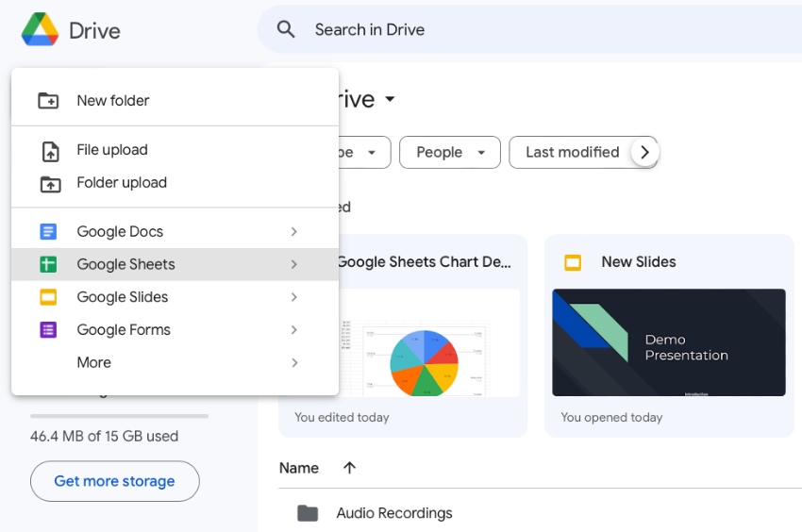Select Google Slides in the New menu
This screenshot has width=802, height=532.
pyautogui.click(x=175, y=297)
